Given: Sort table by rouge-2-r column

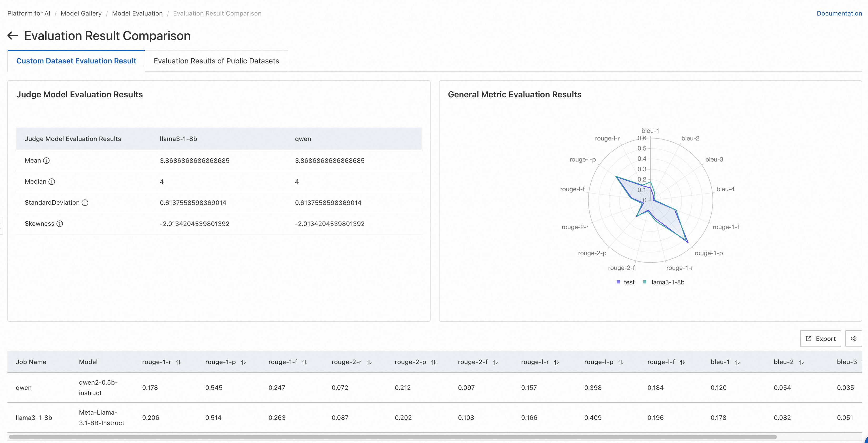Looking at the screenshot, I should (x=369, y=362).
